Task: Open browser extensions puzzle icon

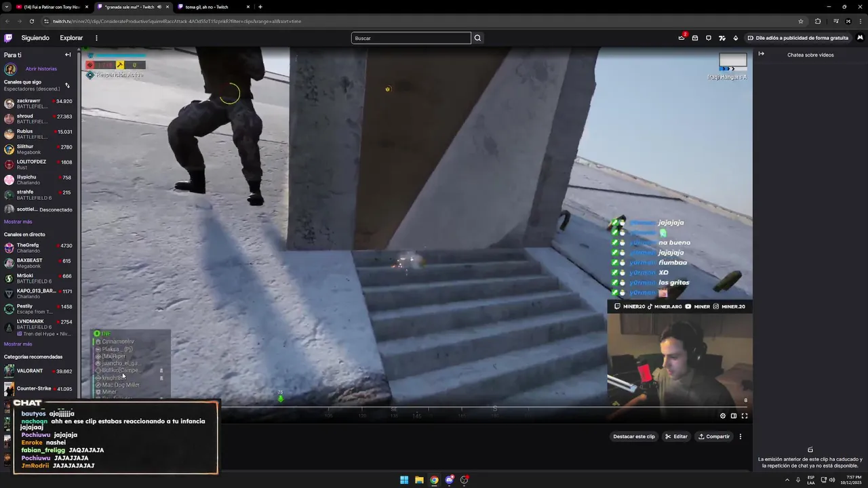Action: (x=818, y=21)
